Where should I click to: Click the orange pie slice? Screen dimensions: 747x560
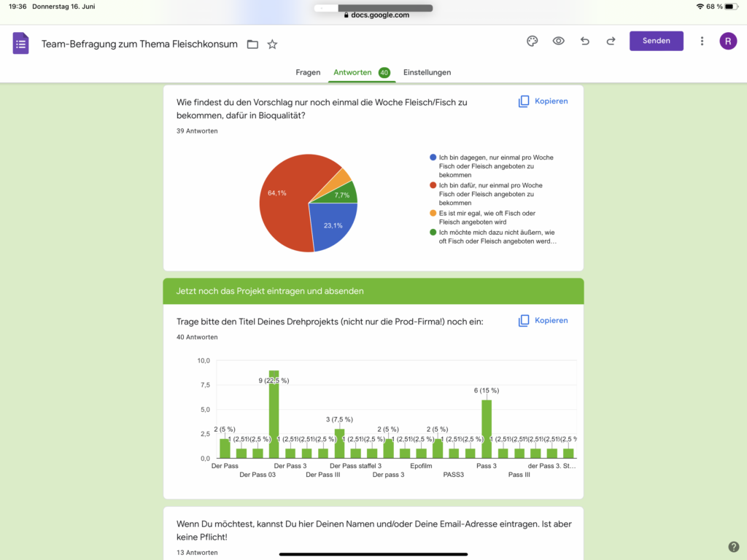(x=341, y=180)
